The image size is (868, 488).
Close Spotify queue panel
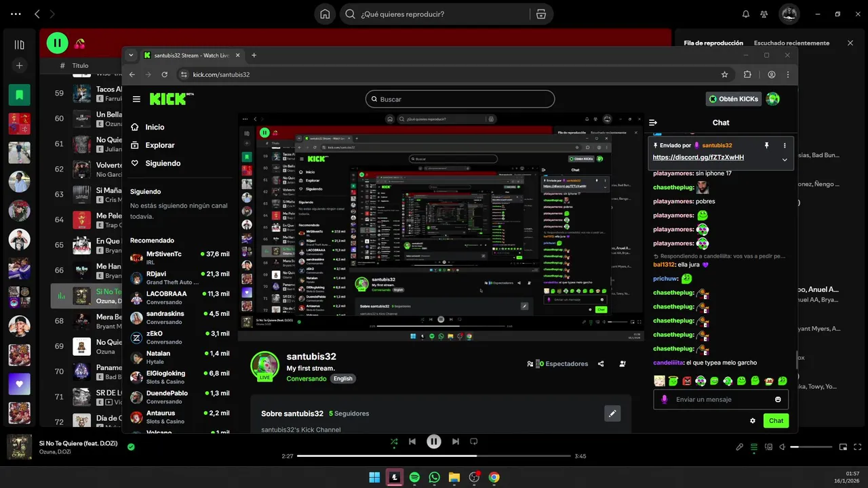850,43
